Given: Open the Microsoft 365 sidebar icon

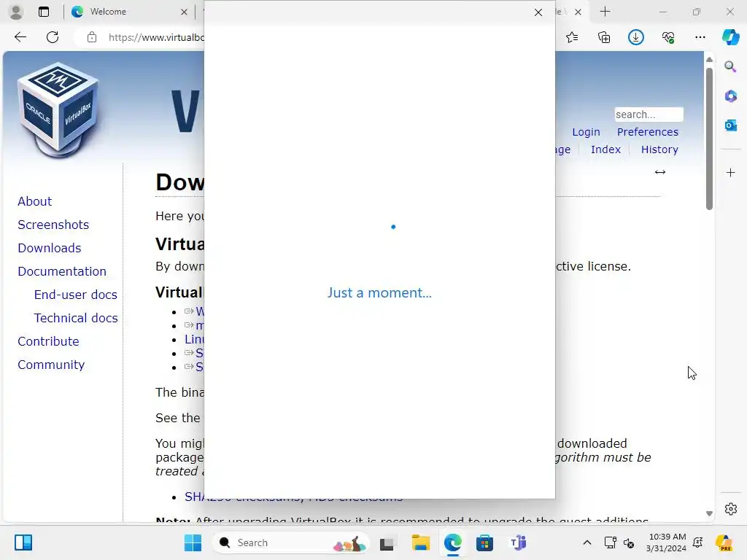Looking at the screenshot, I should tap(730, 96).
